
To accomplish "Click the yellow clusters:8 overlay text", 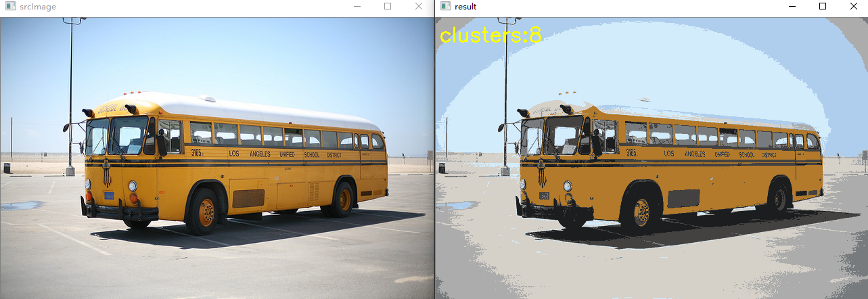I will [x=490, y=34].
